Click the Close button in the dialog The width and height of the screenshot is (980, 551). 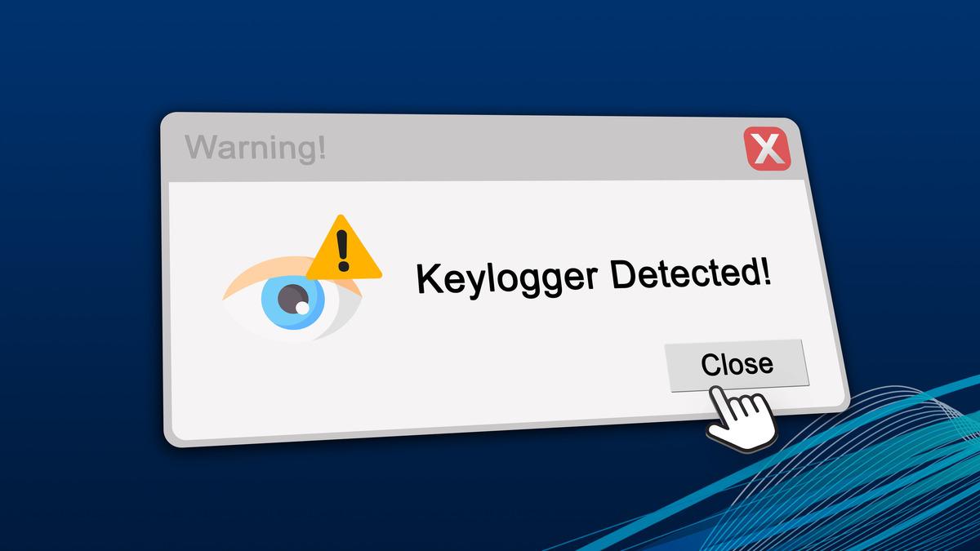[x=737, y=364]
